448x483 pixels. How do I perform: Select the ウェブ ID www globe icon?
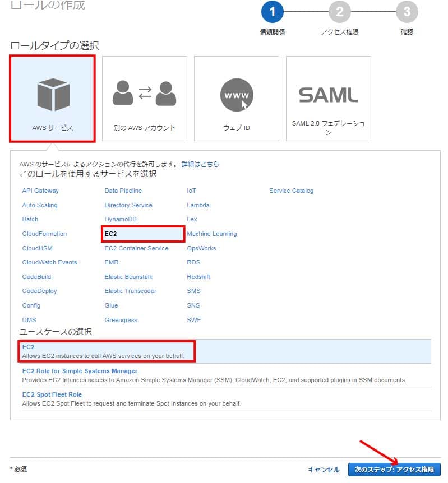point(236,95)
